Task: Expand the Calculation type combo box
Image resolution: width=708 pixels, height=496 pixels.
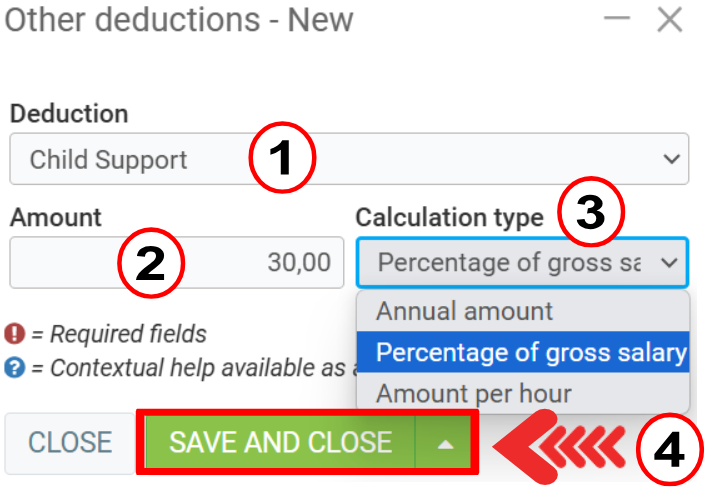Action: pos(521,263)
